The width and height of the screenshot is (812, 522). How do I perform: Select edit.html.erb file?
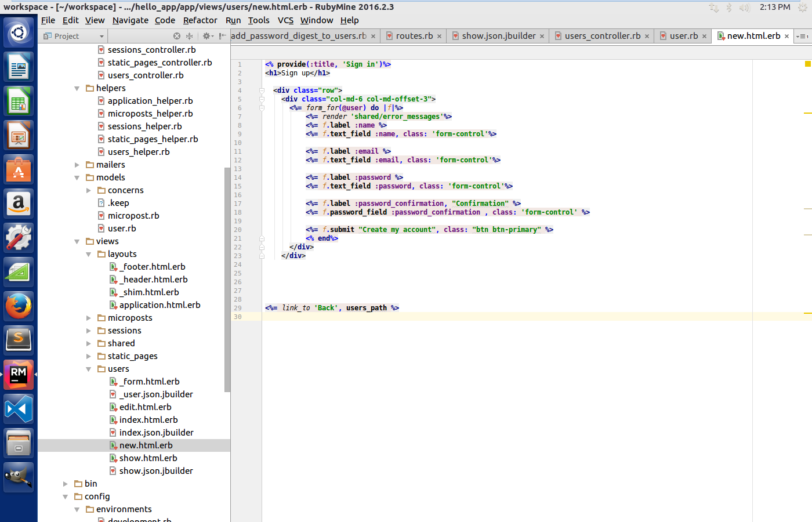tap(145, 407)
